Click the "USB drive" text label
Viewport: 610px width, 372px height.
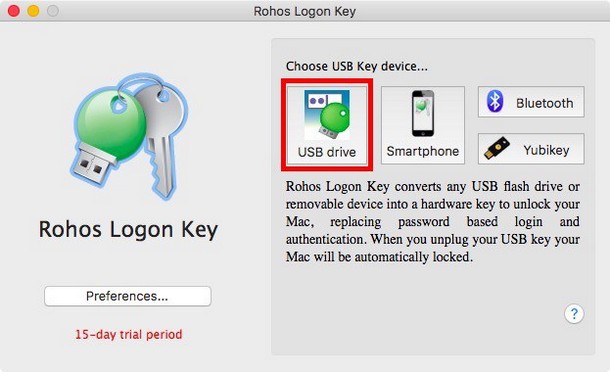click(x=327, y=152)
